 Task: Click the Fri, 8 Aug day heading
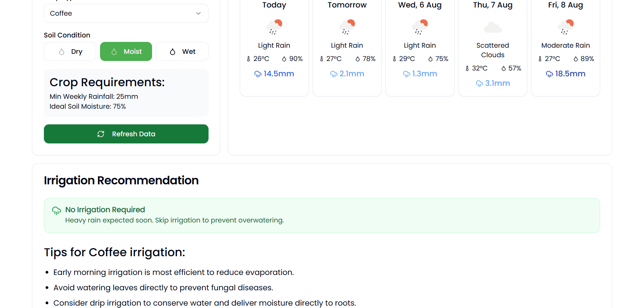coord(565,5)
